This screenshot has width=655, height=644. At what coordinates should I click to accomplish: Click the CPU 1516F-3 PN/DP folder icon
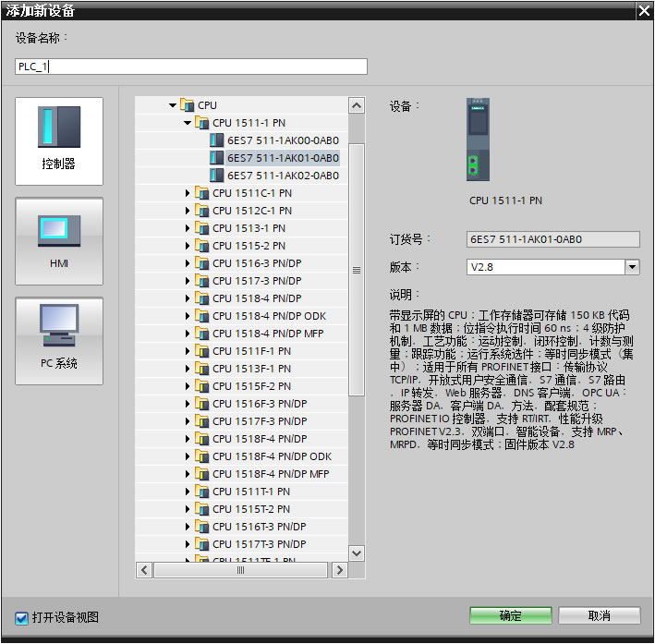coord(201,403)
